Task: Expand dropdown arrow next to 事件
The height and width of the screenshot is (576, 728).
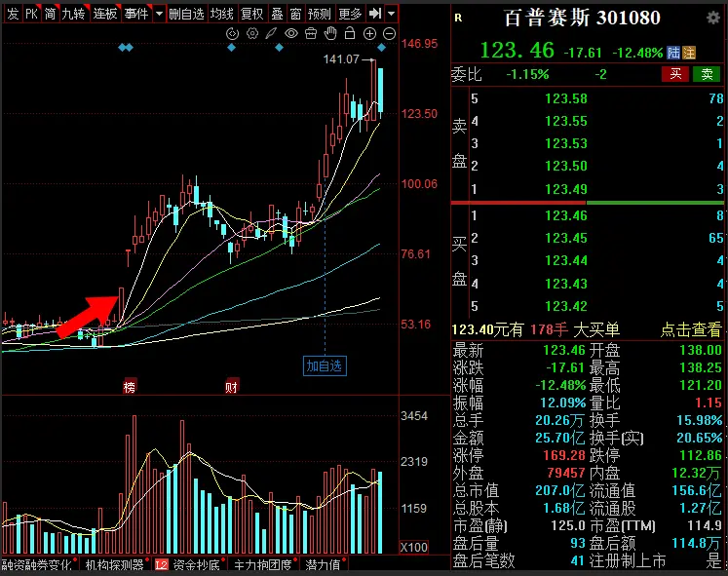Action: [x=159, y=14]
